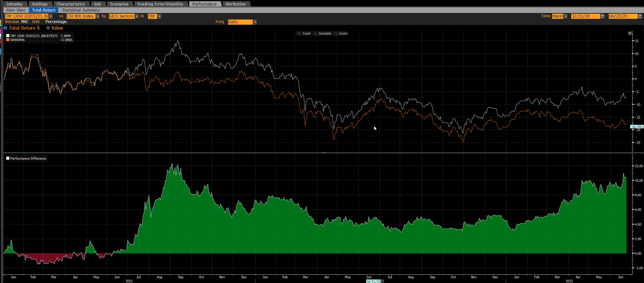644x283 pixels.
Task: Switch to the Attribution tab
Action: pos(235,4)
